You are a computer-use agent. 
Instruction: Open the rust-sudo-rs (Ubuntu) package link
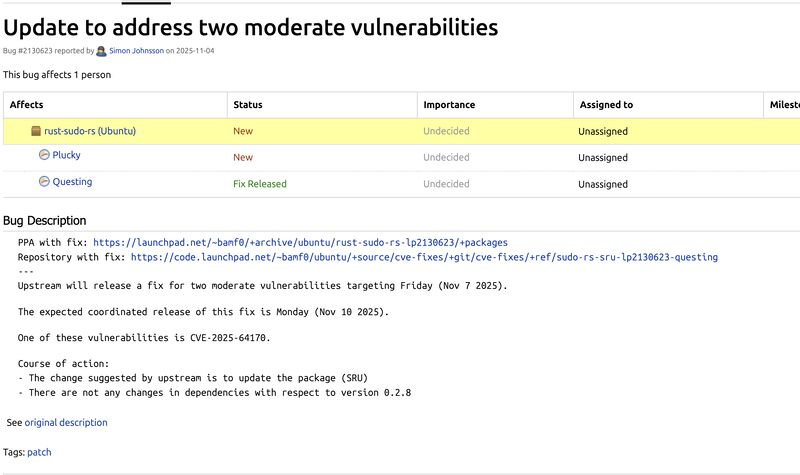click(90, 131)
